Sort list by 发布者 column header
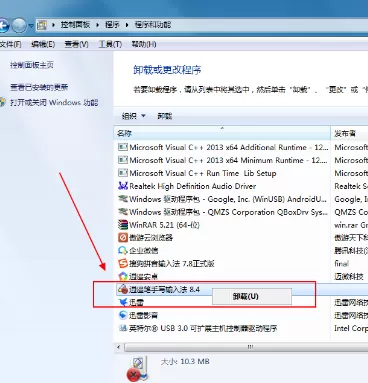 [x=349, y=133]
